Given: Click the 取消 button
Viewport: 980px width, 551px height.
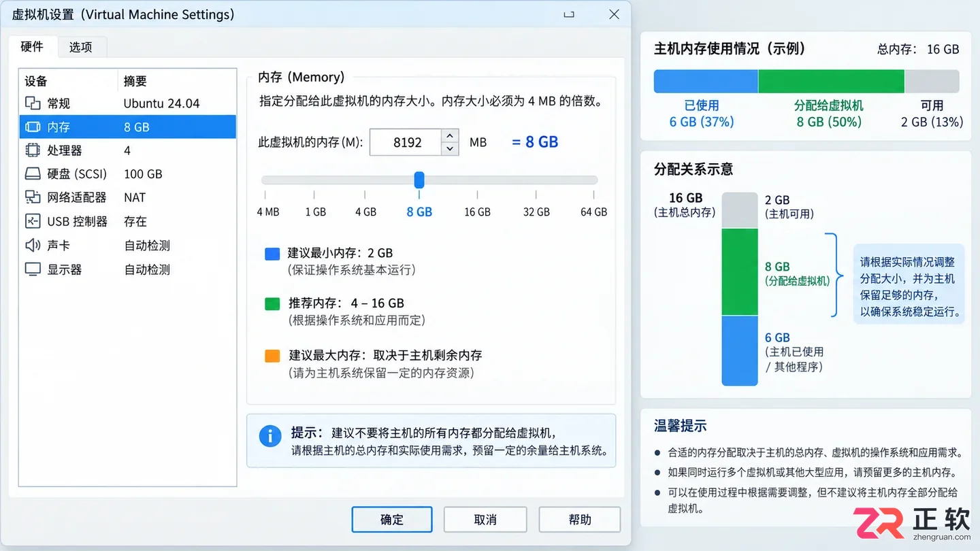Looking at the screenshot, I should tap(485, 520).
